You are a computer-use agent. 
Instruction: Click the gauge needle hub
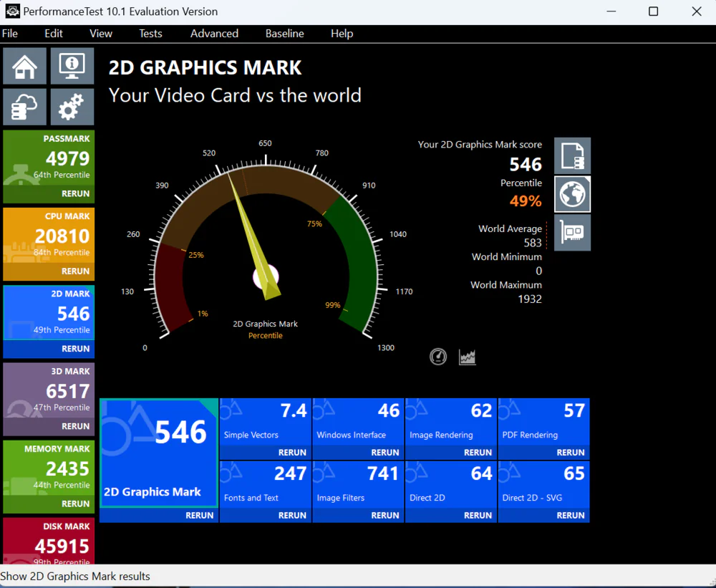point(266,277)
